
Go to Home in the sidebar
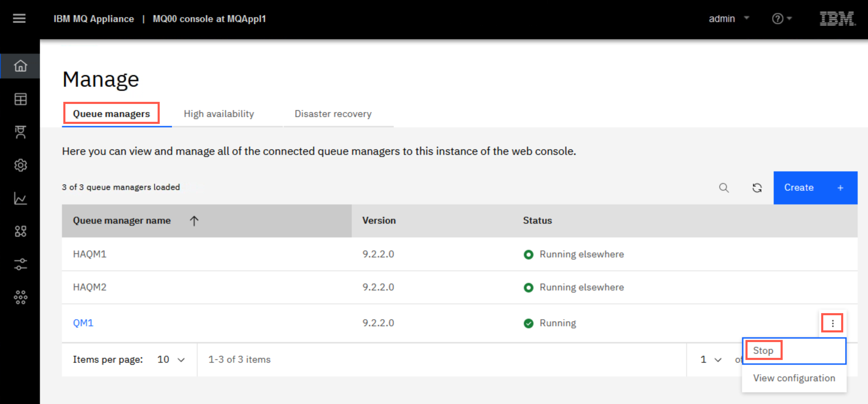pyautogui.click(x=20, y=66)
